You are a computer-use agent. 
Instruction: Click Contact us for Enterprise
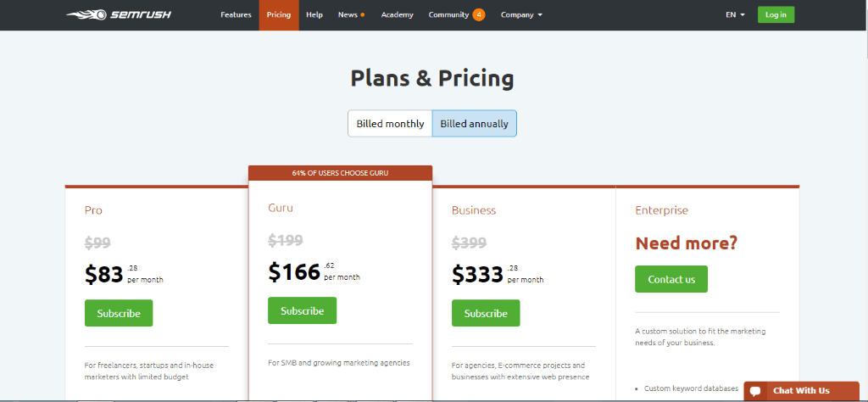click(x=671, y=279)
